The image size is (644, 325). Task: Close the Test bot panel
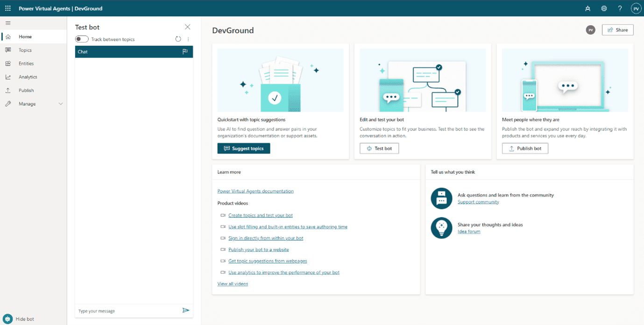point(187,27)
